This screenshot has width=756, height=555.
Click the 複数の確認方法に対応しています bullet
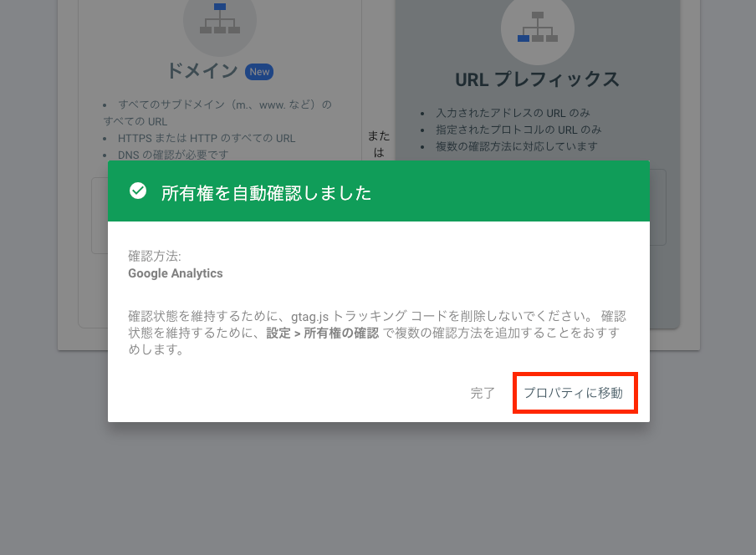[x=516, y=146]
